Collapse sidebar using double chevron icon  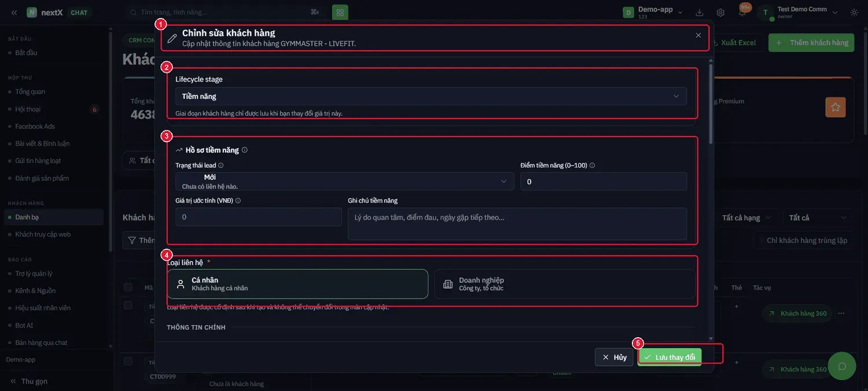[x=14, y=12]
